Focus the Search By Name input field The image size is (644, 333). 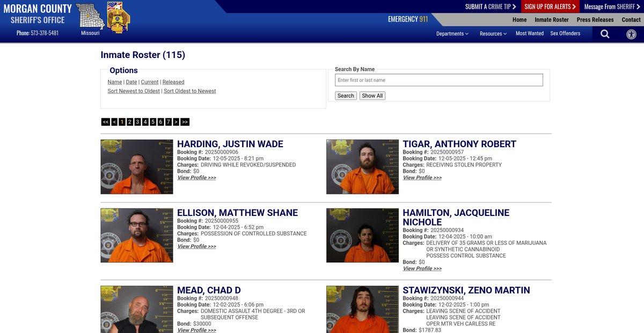tap(439, 80)
